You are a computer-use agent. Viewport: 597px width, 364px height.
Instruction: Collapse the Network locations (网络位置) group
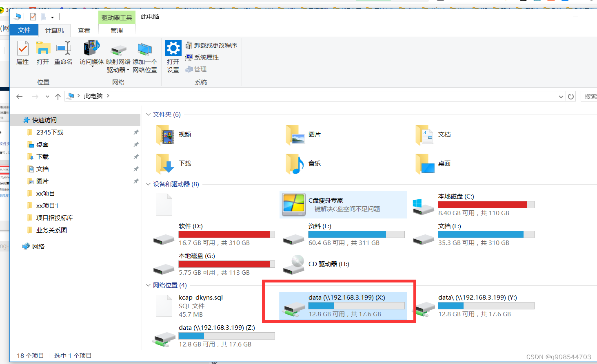click(148, 285)
